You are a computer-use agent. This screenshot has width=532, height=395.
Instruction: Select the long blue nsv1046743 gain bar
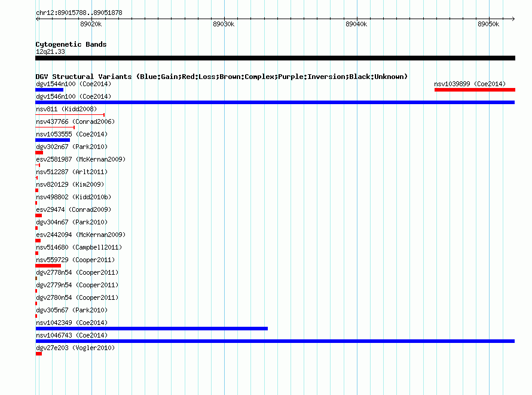[x=275, y=341]
